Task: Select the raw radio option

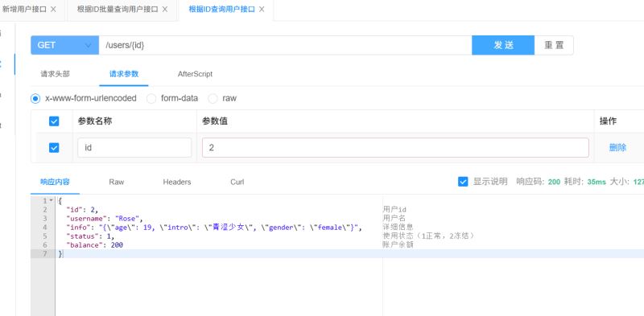Action: (213, 98)
